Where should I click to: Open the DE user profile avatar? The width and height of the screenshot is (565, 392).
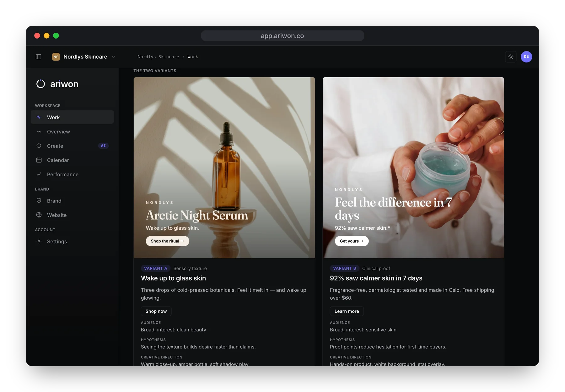[x=526, y=57]
